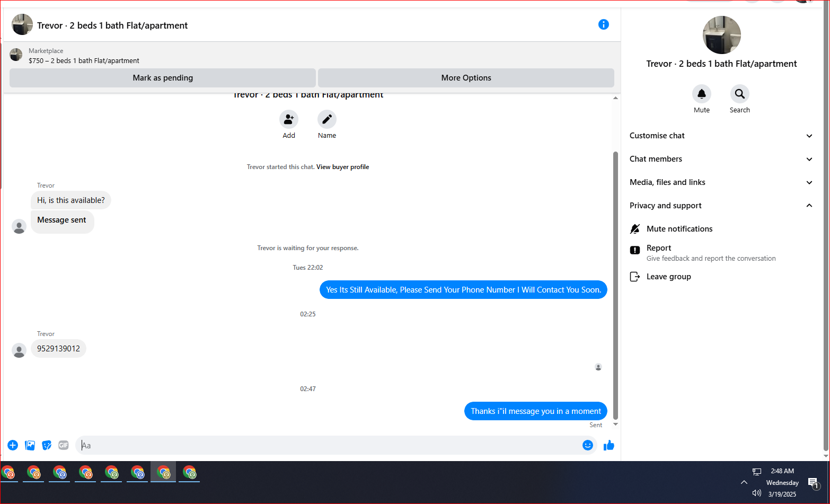Image resolution: width=830 pixels, height=504 pixels.
Task: Open the emoji picker in message box
Action: [x=587, y=445]
